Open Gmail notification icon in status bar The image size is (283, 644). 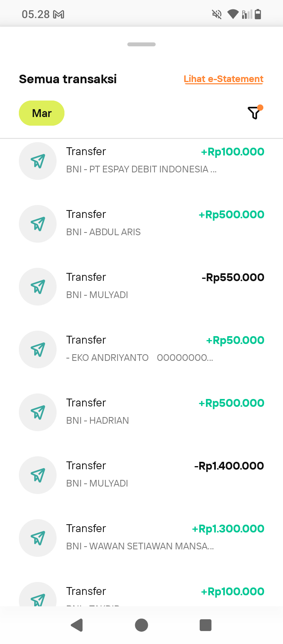click(59, 15)
